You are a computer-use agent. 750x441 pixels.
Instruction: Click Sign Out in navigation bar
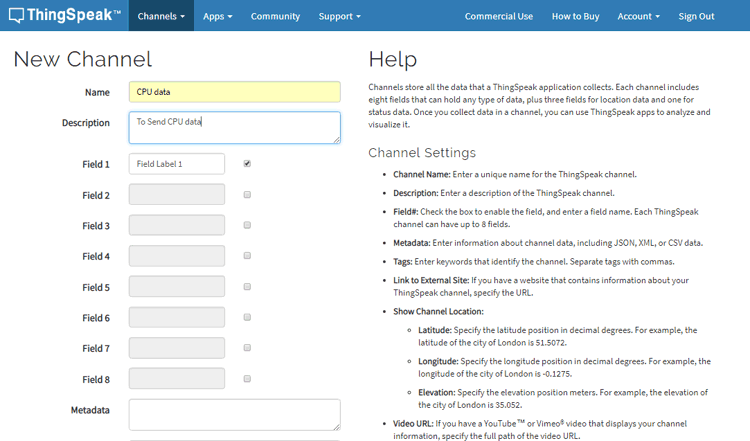(696, 16)
